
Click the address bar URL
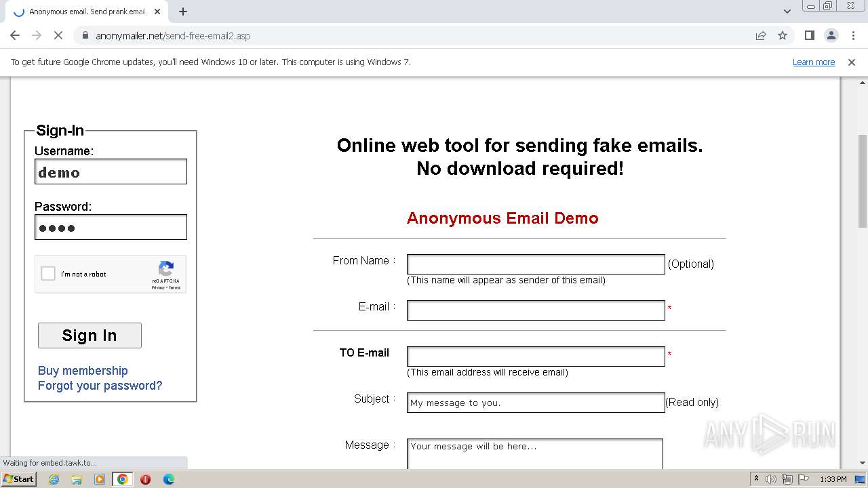coord(173,35)
